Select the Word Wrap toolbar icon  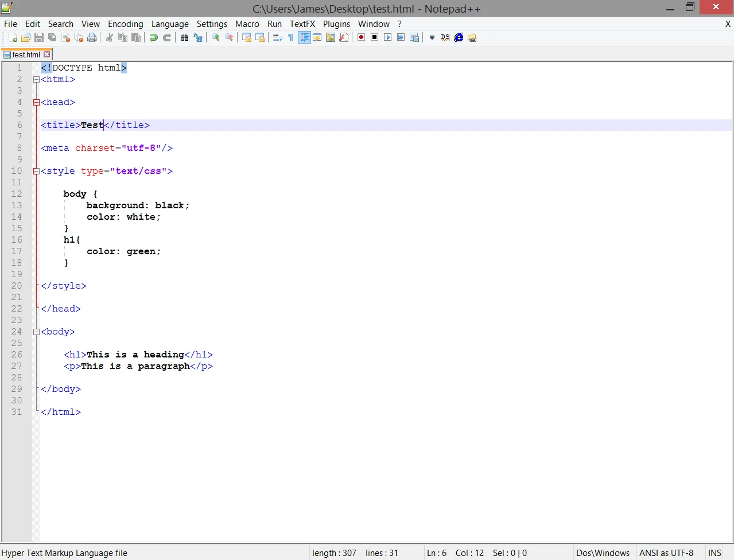click(277, 38)
